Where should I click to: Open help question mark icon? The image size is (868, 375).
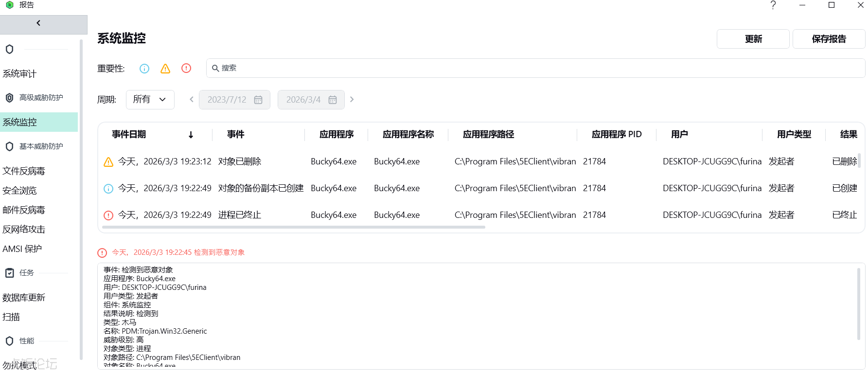coord(773,5)
